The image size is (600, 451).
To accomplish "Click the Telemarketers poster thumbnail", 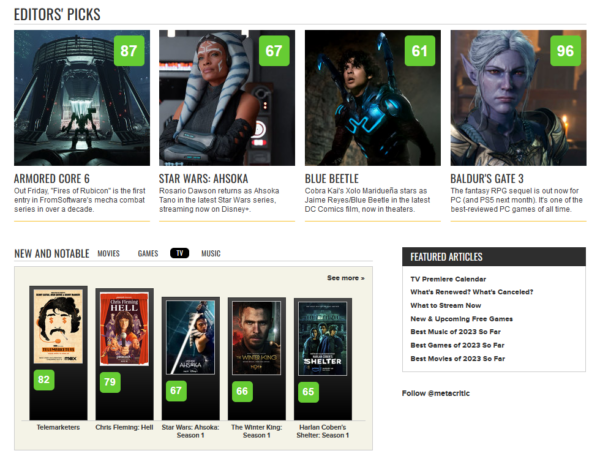I will coord(58,326).
